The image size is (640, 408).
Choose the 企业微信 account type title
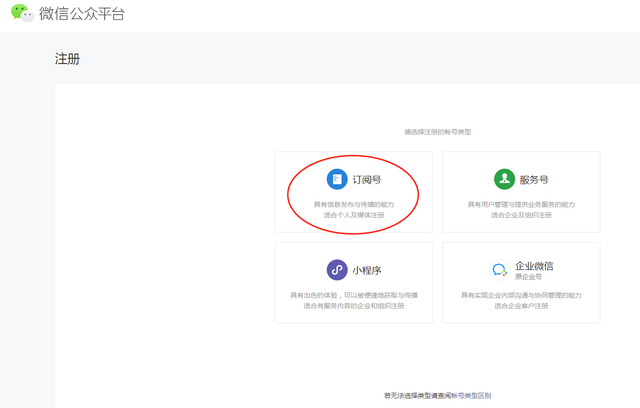534,266
